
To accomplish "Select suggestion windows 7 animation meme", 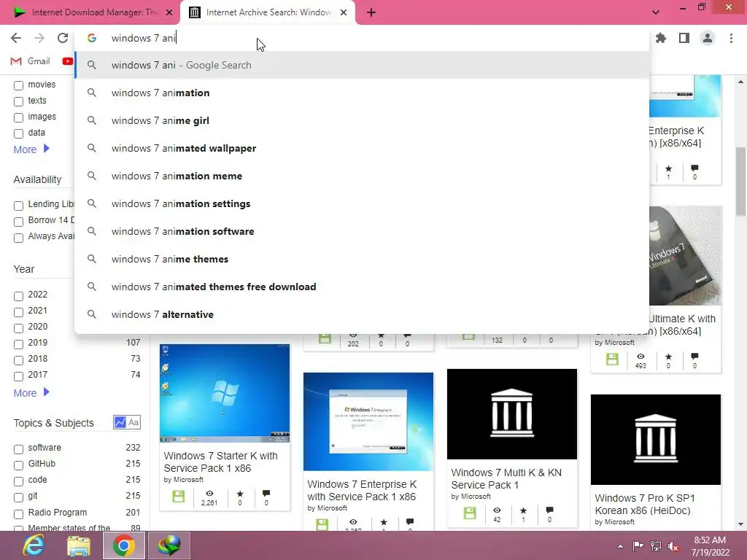I will [362, 176].
